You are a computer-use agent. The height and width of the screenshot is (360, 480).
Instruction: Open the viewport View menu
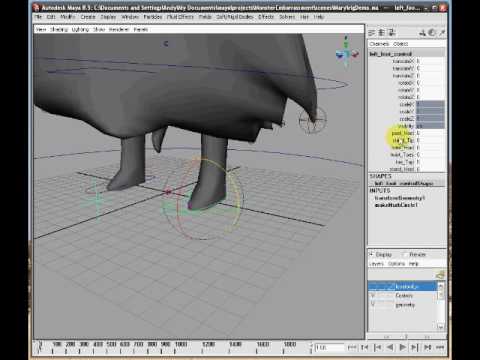(x=41, y=29)
